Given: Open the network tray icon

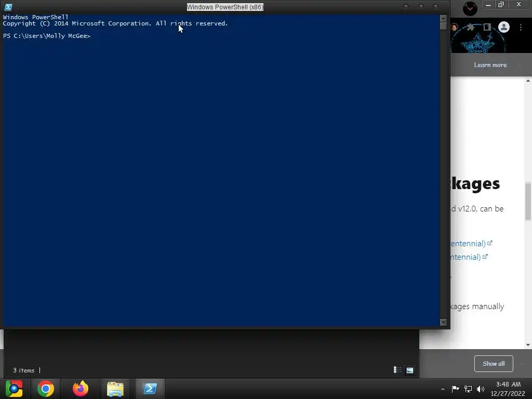Looking at the screenshot, I should point(468,389).
